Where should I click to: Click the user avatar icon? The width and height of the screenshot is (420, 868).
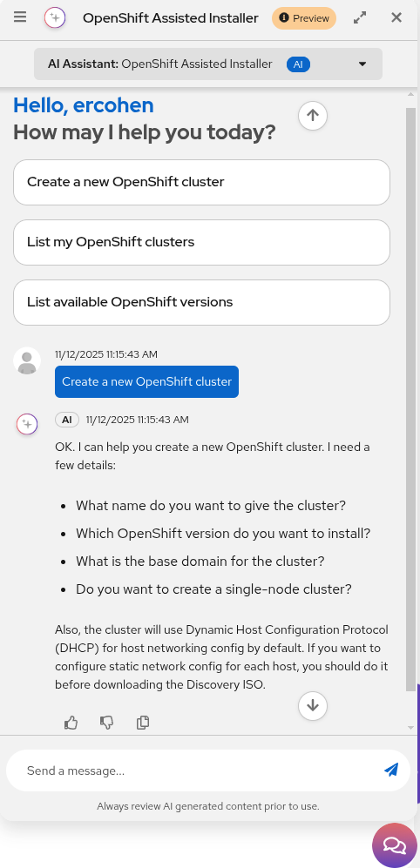click(27, 361)
